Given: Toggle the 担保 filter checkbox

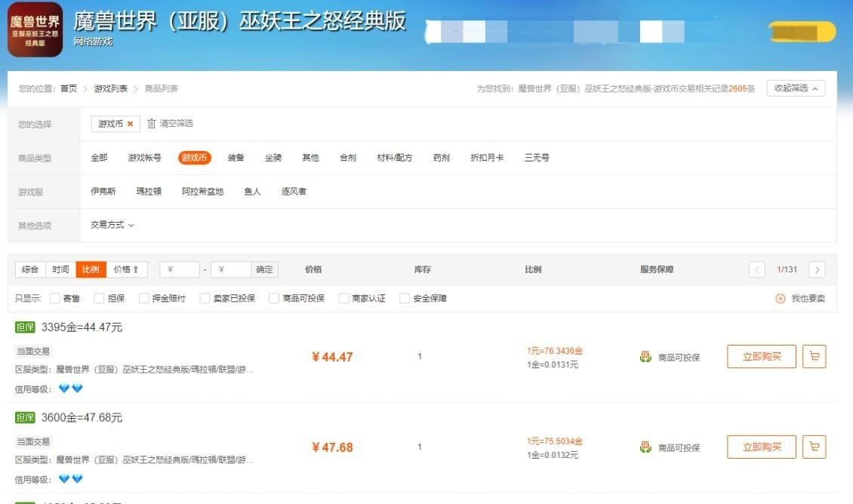Looking at the screenshot, I should (x=99, y=299).
